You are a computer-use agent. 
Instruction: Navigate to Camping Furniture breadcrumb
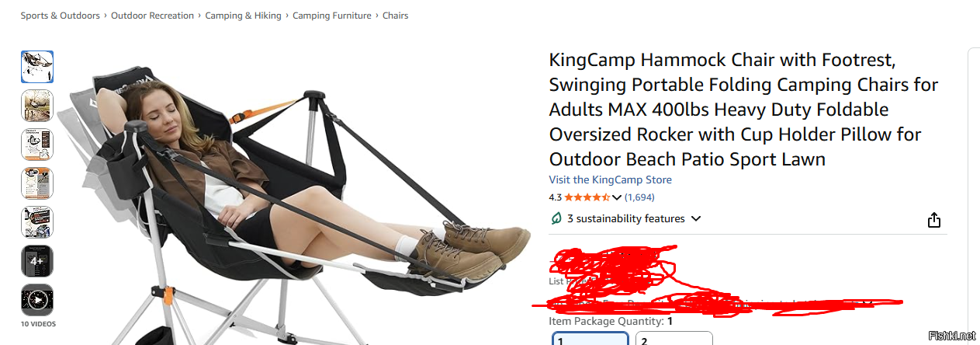point(332,16)
